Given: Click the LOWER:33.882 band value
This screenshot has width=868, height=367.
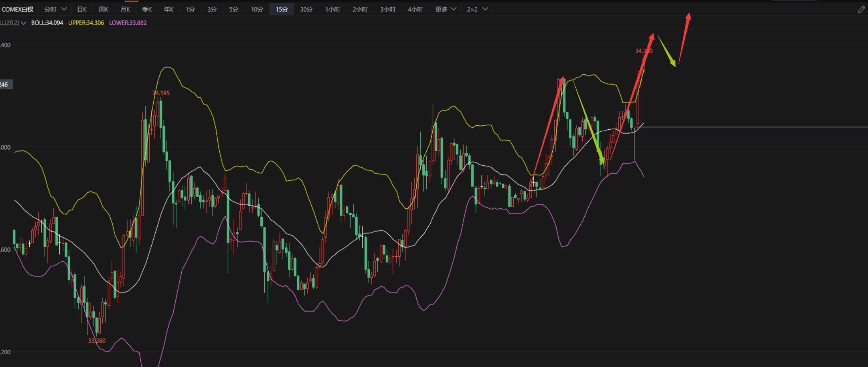Looking at the screenshot, I should coord(128,23).
